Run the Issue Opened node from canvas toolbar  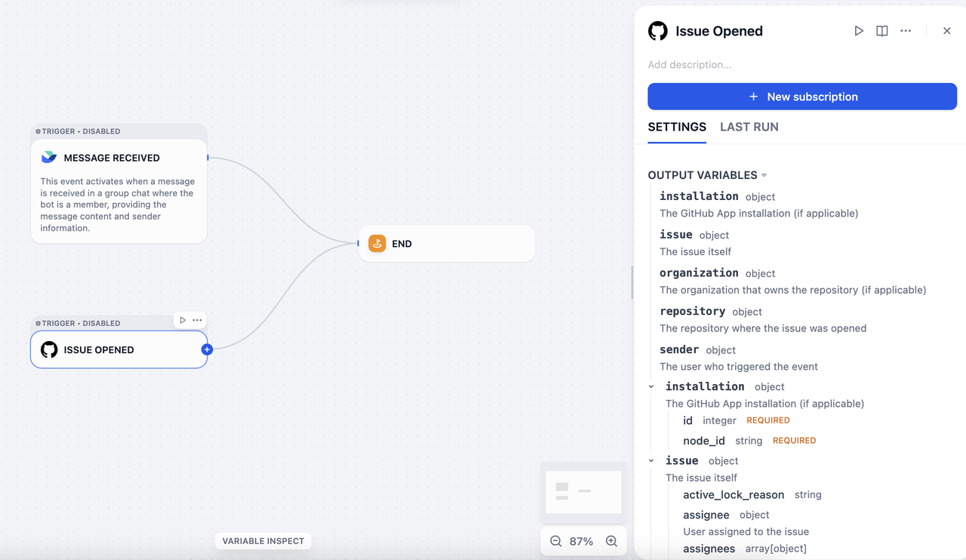tap(183, 320)
